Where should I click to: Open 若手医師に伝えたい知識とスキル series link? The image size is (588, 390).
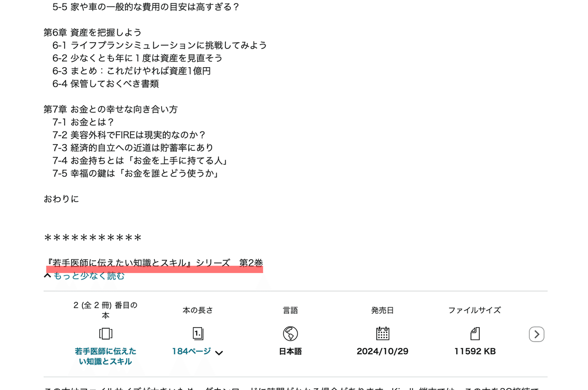click(105, 356)
